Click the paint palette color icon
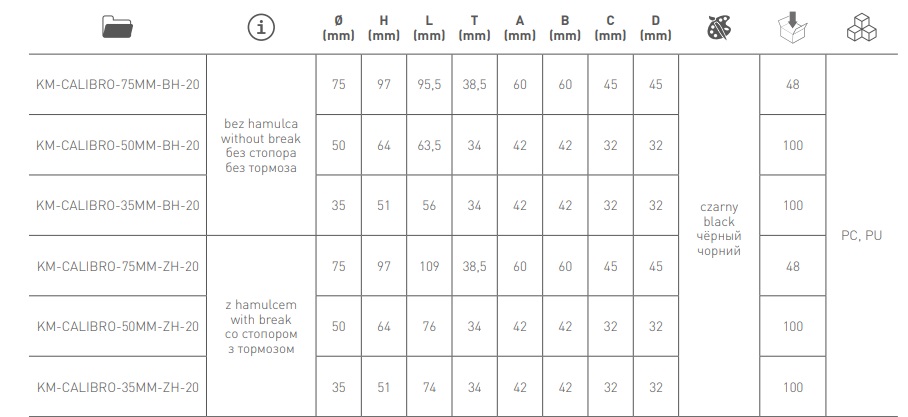 pos(719,27)
